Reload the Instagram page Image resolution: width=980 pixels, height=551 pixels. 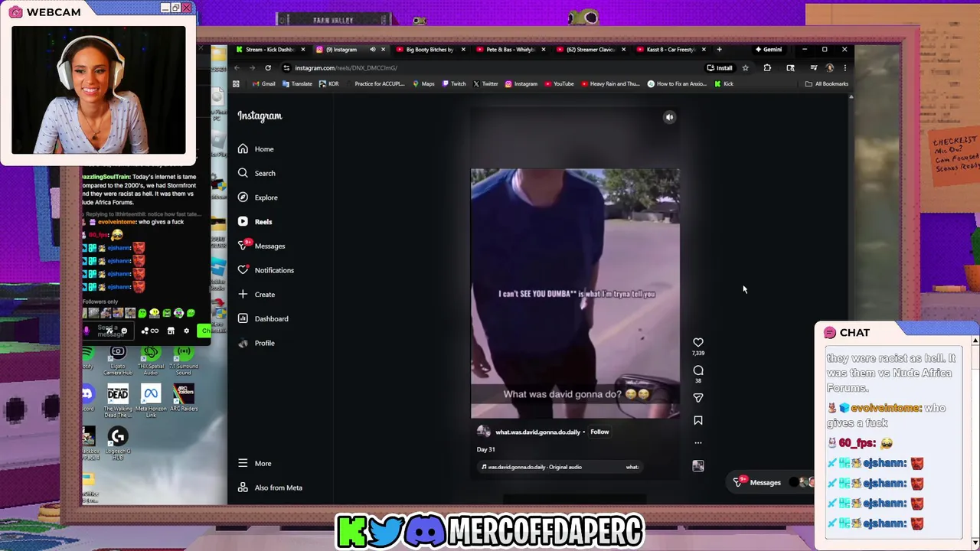pos(268,68)
